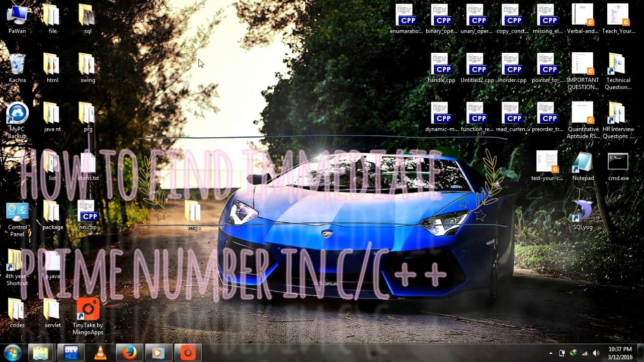Open the 'servlet' folder
The height and width of the screenshot is (362, 644).
(52, 313)
